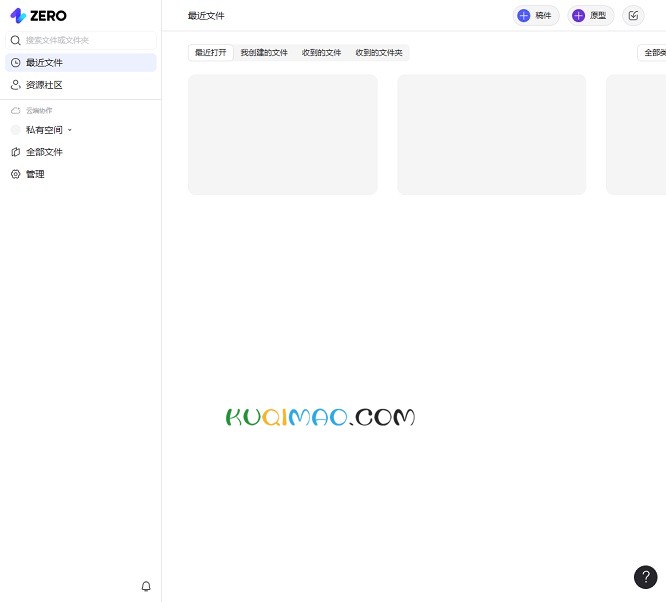Focus the search files or folders field

pos(81,40)
